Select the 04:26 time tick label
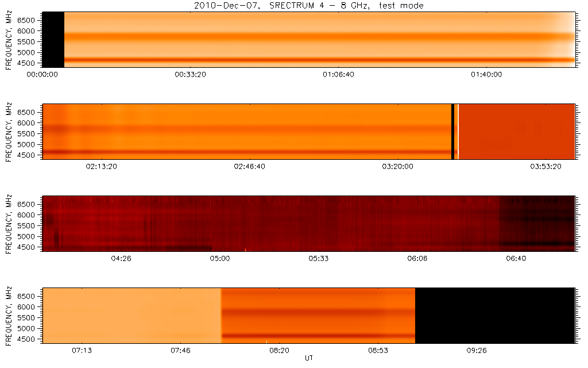This screenshot has width=588, height=368. [x=121, y=259]
